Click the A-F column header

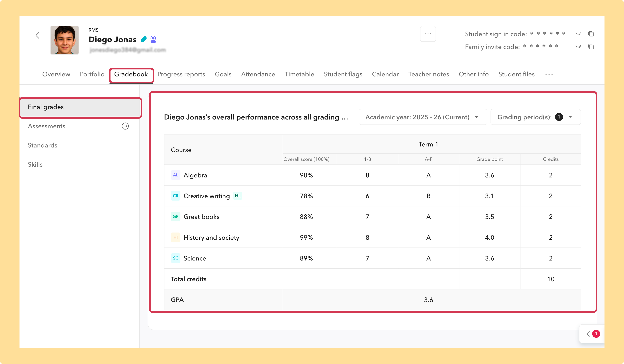tap(429, 159)
